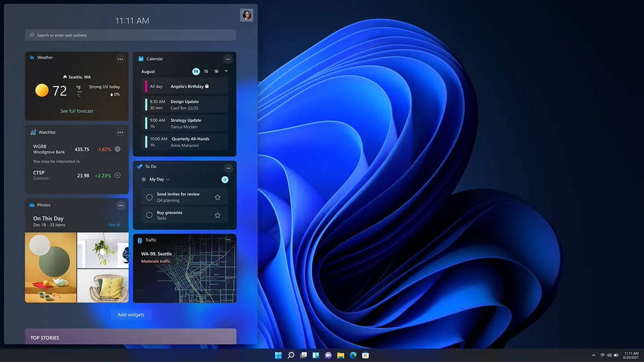Open the Calendar widget icon
Viewport: 644px width, 362px height.
tap(141, 59)
